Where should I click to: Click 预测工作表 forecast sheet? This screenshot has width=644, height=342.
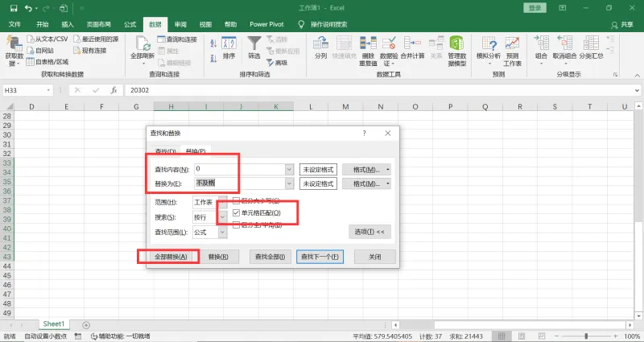click(512, 51)
